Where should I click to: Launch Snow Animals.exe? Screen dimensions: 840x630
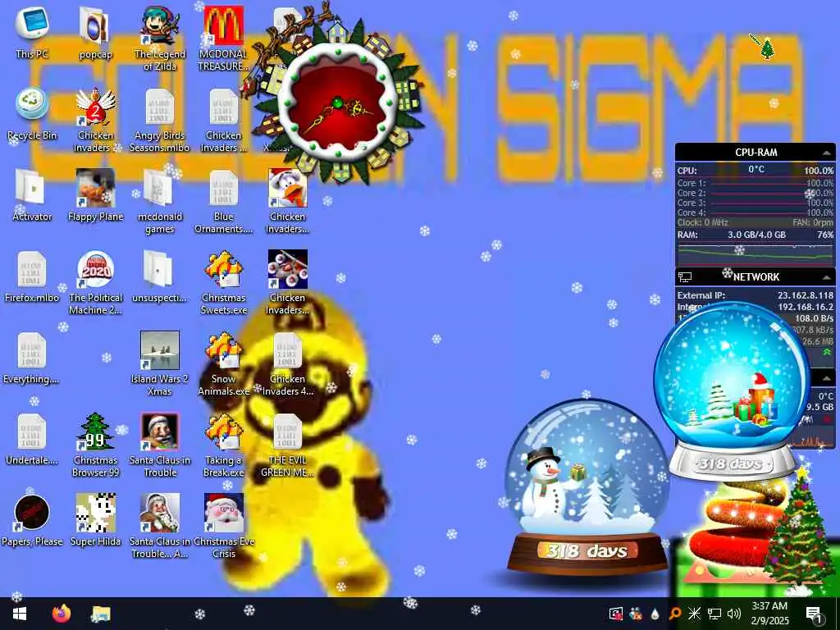[223, 364]
